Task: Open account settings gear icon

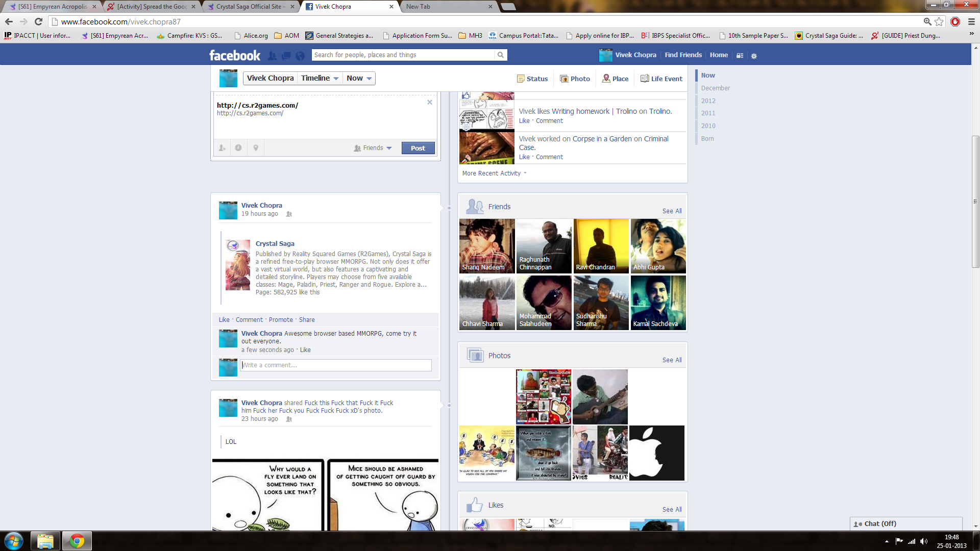Action: pos(754,56)
